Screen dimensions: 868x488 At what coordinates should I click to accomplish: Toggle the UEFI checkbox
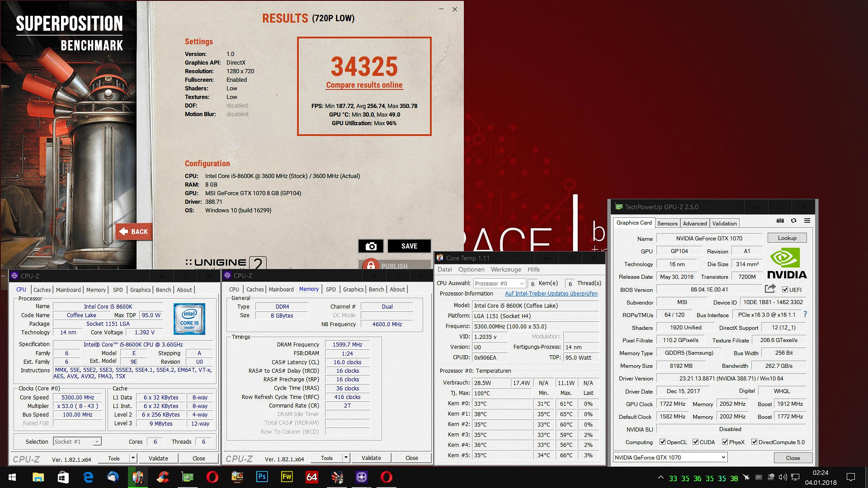coord(785,290)
